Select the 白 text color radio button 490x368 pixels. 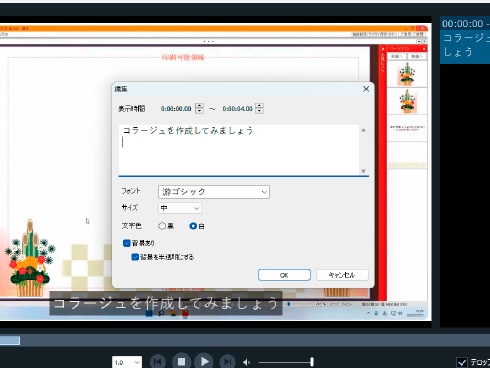click(x=193, y=226)
